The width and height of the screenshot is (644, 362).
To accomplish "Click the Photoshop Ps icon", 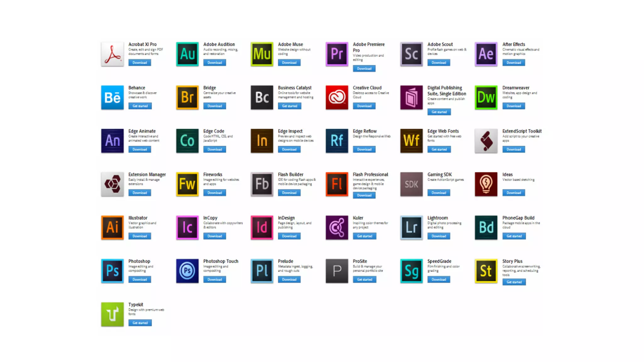I will coord(112,271).
